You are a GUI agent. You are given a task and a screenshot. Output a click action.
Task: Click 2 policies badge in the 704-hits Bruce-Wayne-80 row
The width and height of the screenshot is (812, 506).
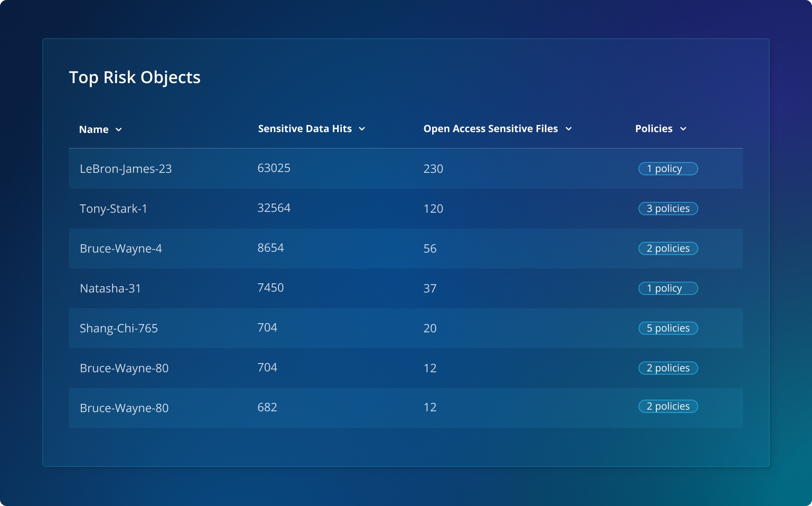(x=668, y=368)
